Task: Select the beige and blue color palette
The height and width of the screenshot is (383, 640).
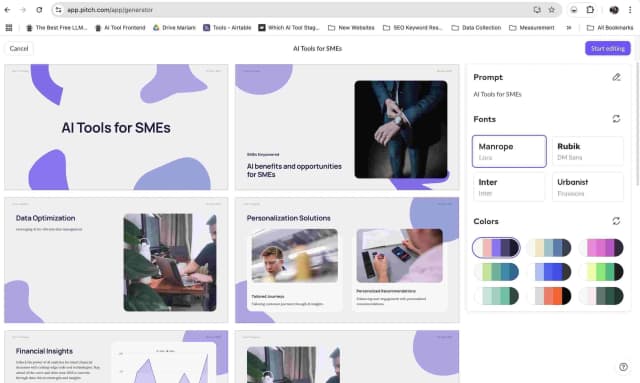Action: click(549, 247)
